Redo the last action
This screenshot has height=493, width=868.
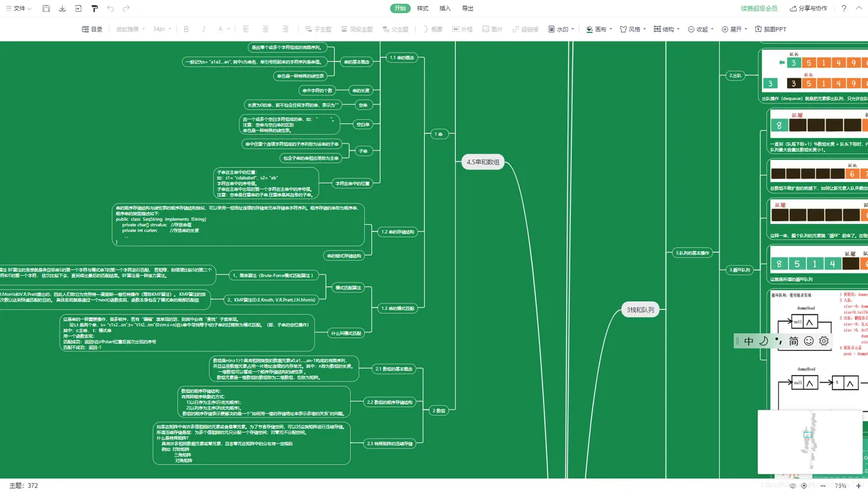click(x=126, y=9)
